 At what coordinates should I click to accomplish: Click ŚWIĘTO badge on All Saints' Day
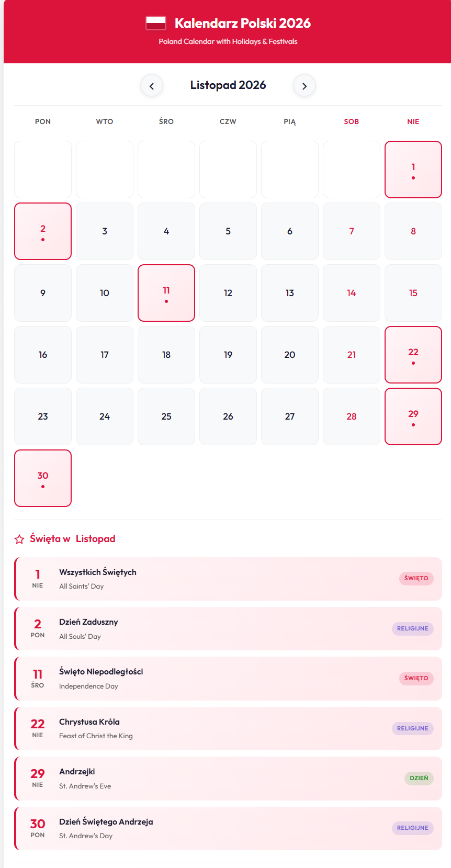pos(416,578)
